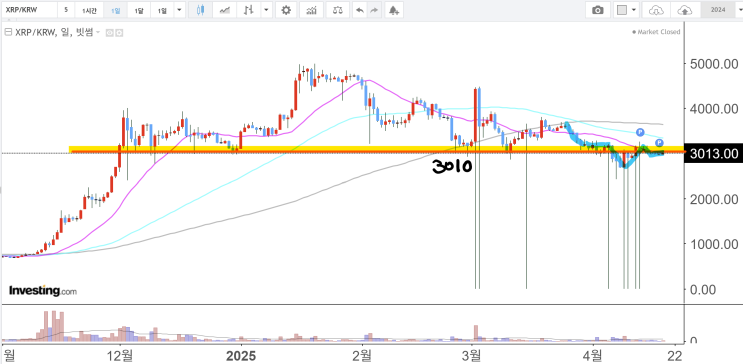
Task: Switch to bar chart style
Action: [249, 9]
